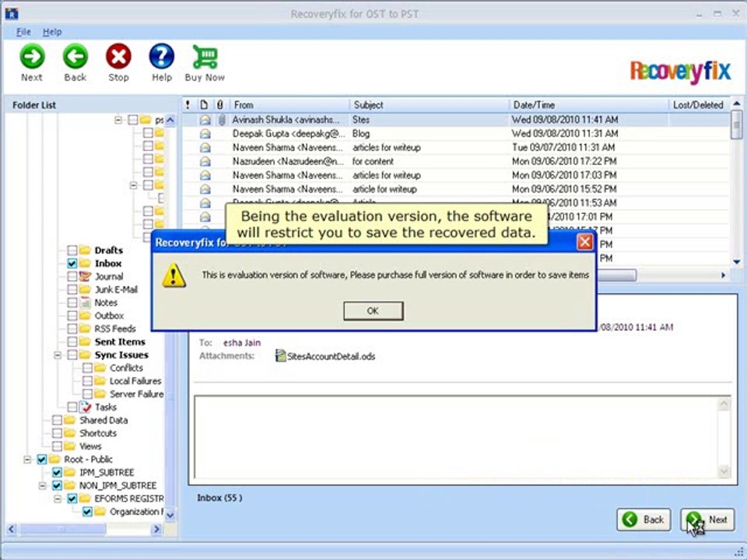Select Naveen Sharma email from 09/07/2010
The width and height of the screenshot is (747, 560).
point(457,148)
